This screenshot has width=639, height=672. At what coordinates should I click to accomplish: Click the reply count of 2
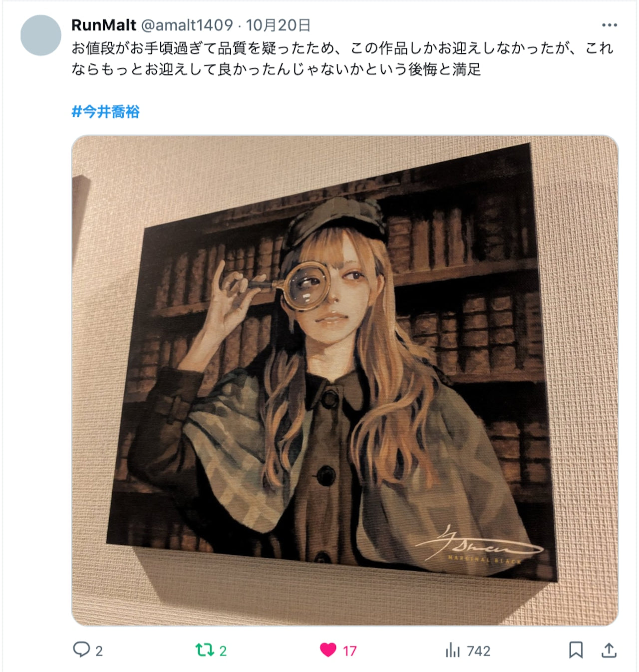(99, 651)
